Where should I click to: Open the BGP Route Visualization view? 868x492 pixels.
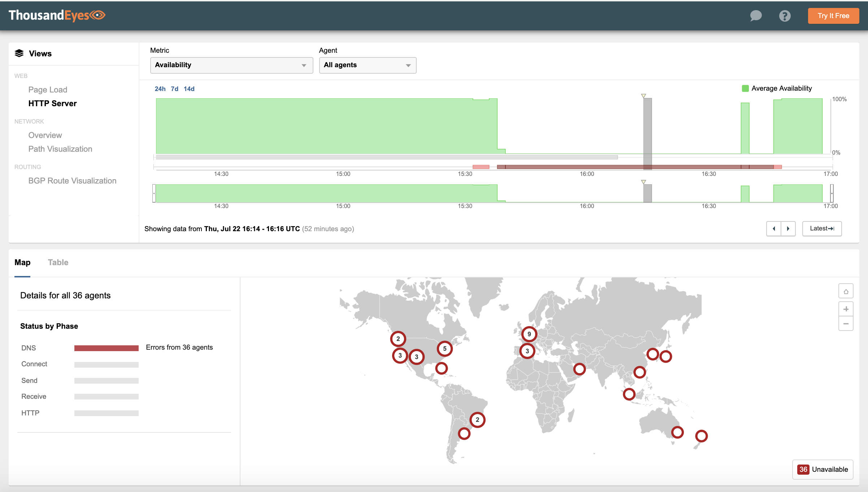pyautogui.click(x=72, y=181)
